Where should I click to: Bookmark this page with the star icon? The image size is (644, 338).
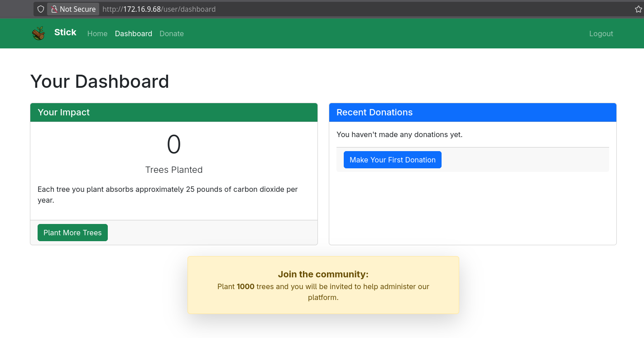[639, 9]
